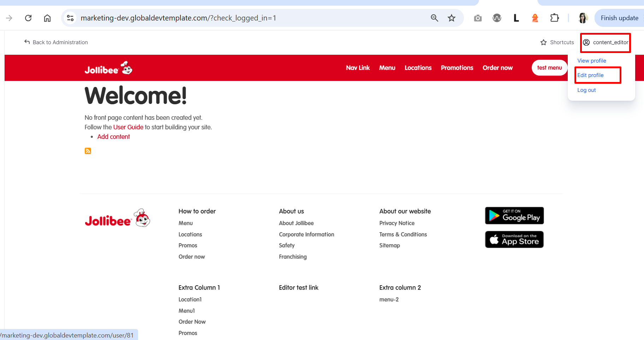Bookmark this page with the star icon
Viewport: 644px width, 340px height.
tap(452, 18)
